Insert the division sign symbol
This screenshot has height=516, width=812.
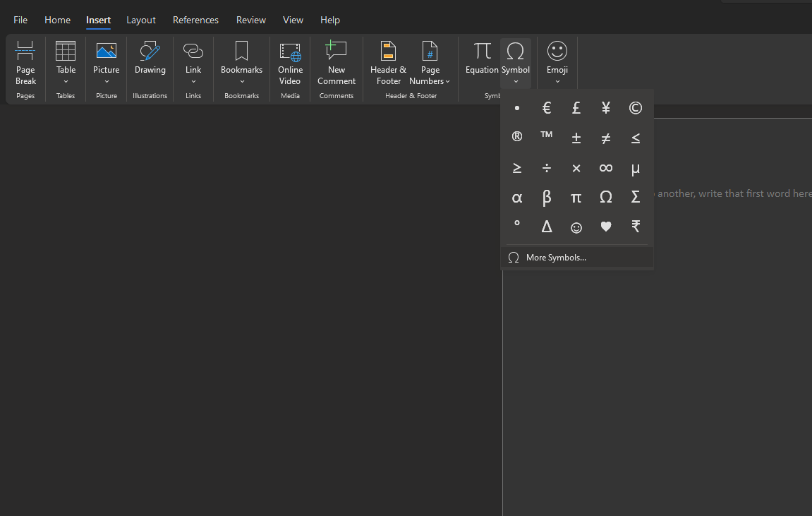click(546, 168)
